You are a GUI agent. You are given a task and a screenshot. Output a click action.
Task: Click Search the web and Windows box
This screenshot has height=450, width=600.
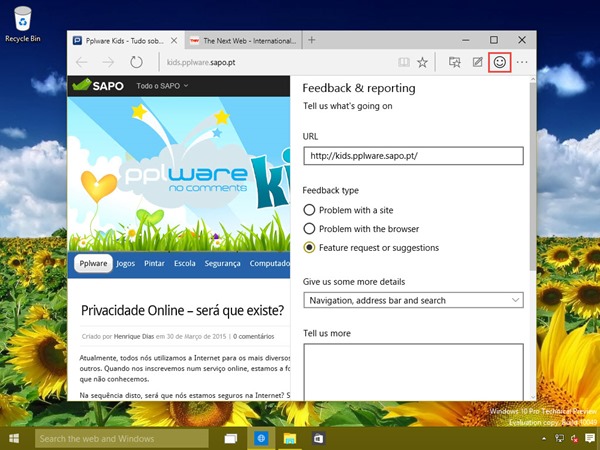pos(122,439)
